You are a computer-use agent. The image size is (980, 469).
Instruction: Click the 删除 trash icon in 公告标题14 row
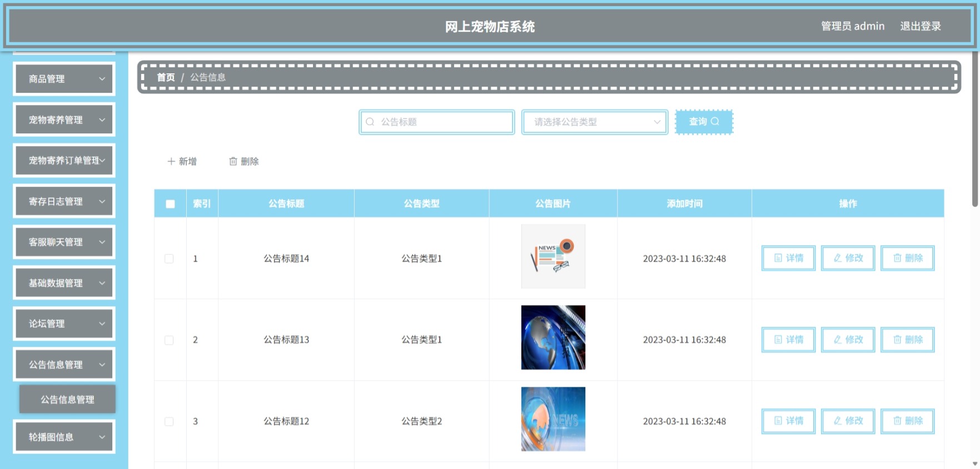point(897,258)
